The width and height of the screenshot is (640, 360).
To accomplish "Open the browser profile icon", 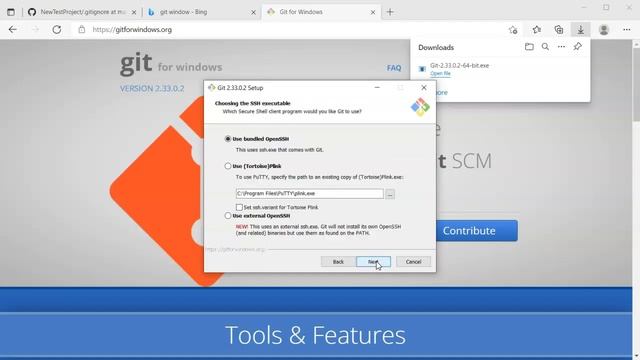I will pyautogui.click(x=604, y=29).
